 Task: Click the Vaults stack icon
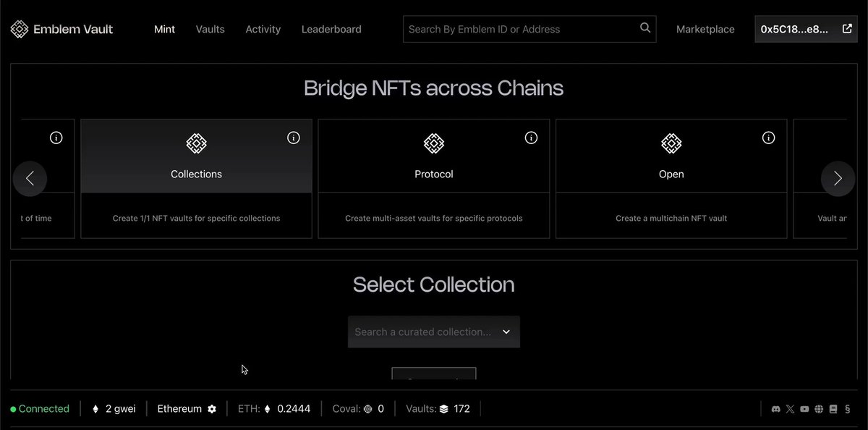coord(444,409)
